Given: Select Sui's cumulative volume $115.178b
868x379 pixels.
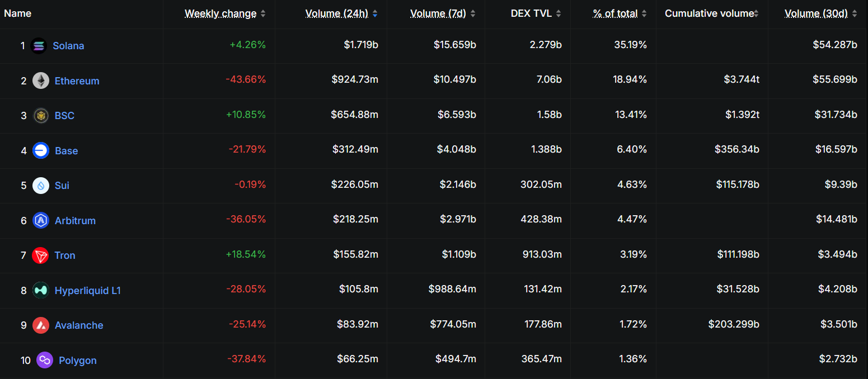Looking at the screenshot, I should click(738, 184).
